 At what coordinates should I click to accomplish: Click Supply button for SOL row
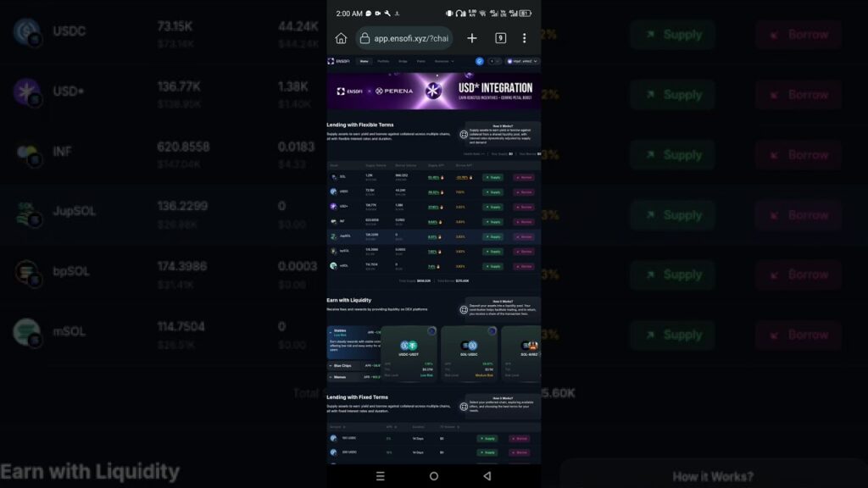492,177
